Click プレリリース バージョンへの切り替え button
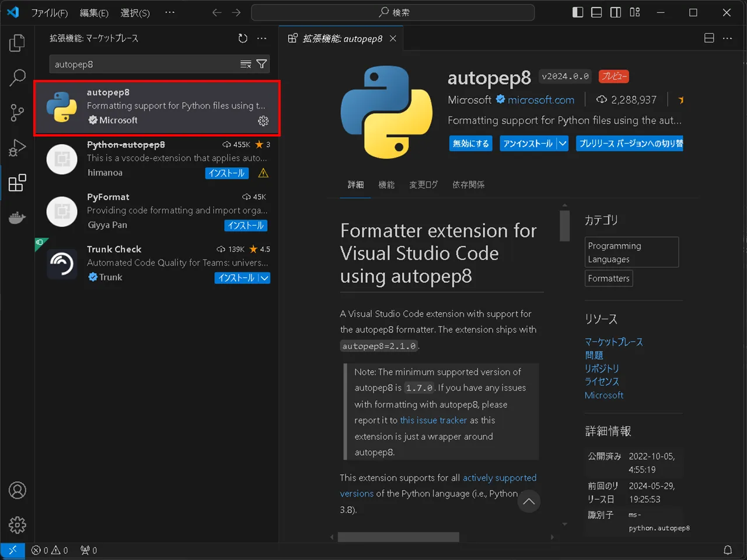This screenshot has height=560, width=747. click(x=630, y=143)
